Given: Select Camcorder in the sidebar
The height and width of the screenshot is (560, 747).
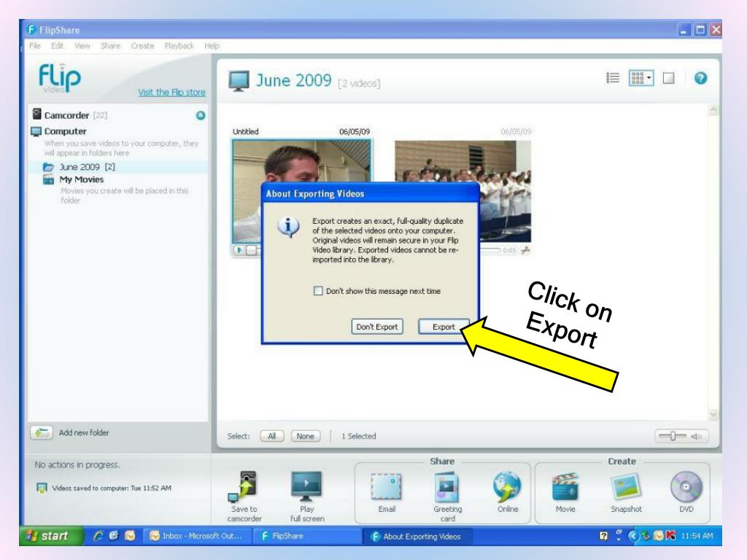Looking at the screenshot, I should coord(66,115).
